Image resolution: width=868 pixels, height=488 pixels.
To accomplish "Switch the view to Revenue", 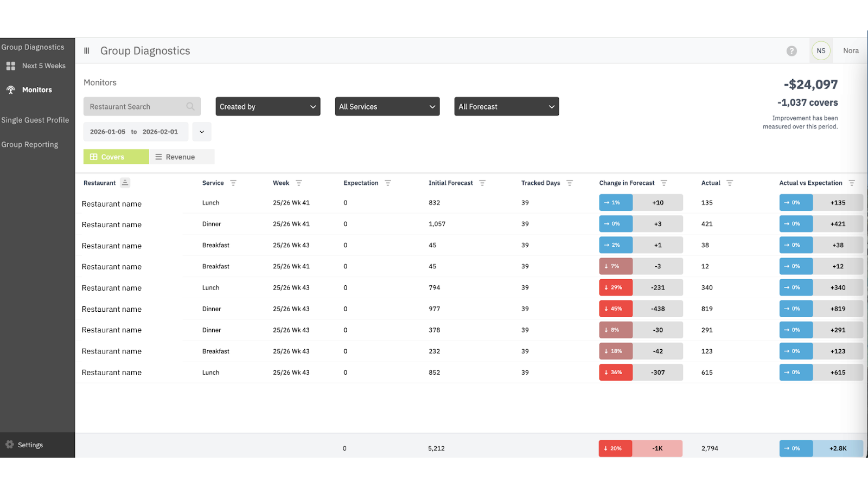I will (x=181, y=157).
